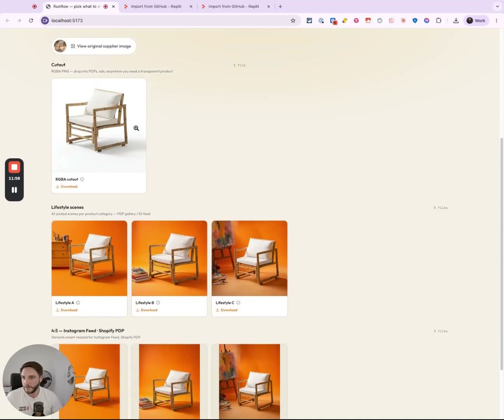
Task: Download the Lifestyle A image
Action: click(67, 310)
